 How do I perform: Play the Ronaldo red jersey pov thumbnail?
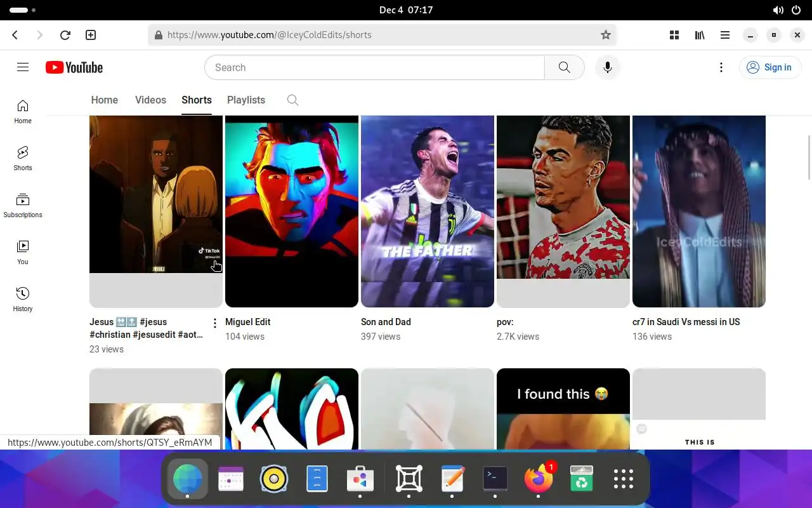(563, 211)
